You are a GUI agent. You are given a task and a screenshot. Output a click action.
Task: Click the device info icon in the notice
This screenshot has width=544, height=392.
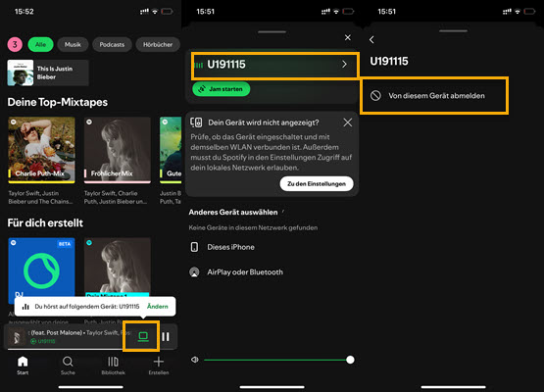tap(196, 122)
